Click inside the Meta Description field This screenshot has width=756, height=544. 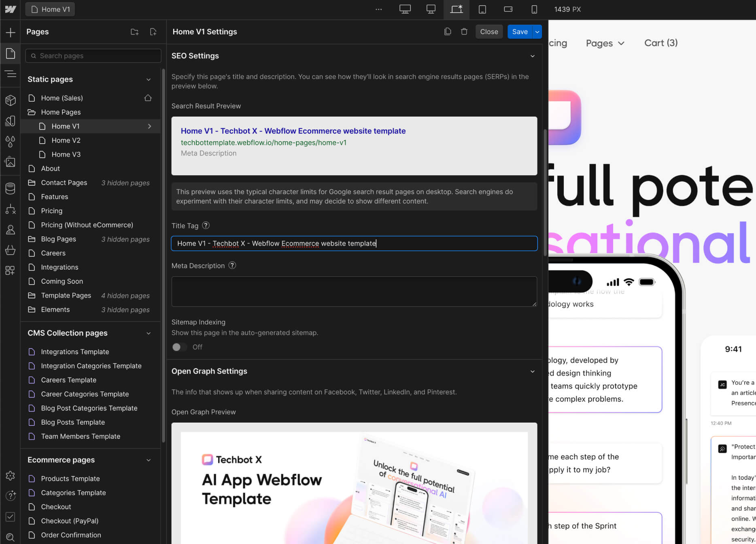click(354, 291)
